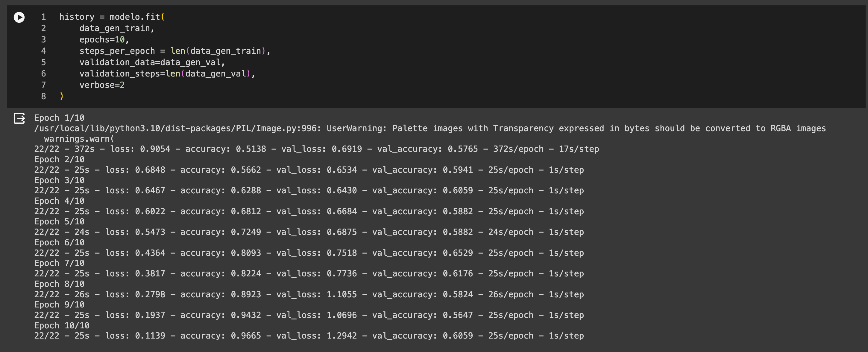Click the 'Epoch 10/10' output label
This screenshot has height=352, width=868.
(x=62, y=325)
